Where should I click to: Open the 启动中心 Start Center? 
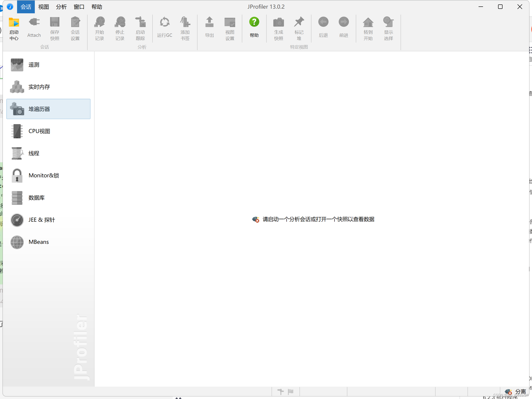coord(14,29)
